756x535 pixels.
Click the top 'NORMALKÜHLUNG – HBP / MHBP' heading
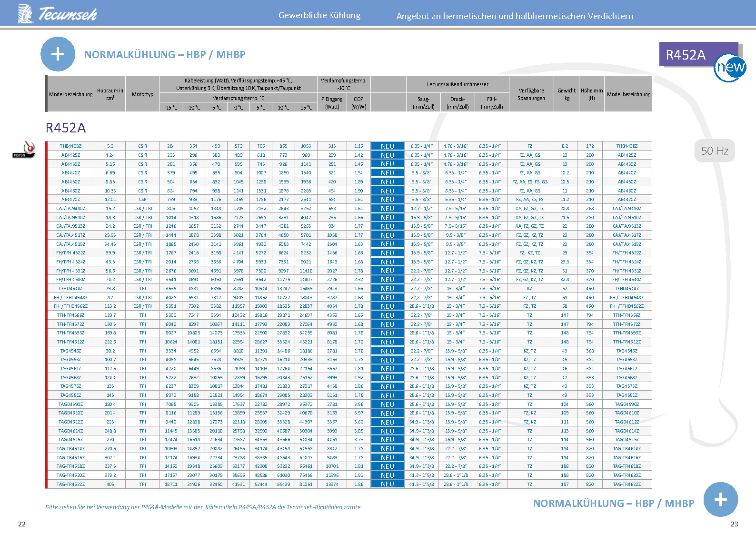click(165, 55)
